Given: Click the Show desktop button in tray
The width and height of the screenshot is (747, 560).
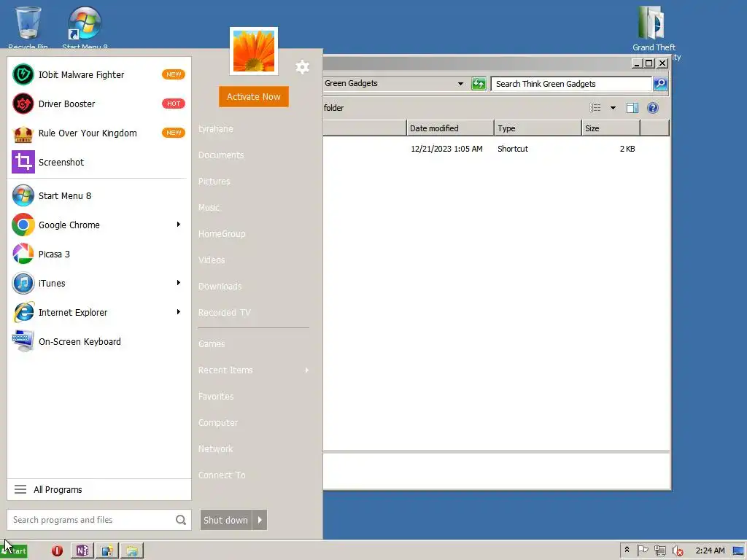Looking at the screenshot, I should point(738,551).
